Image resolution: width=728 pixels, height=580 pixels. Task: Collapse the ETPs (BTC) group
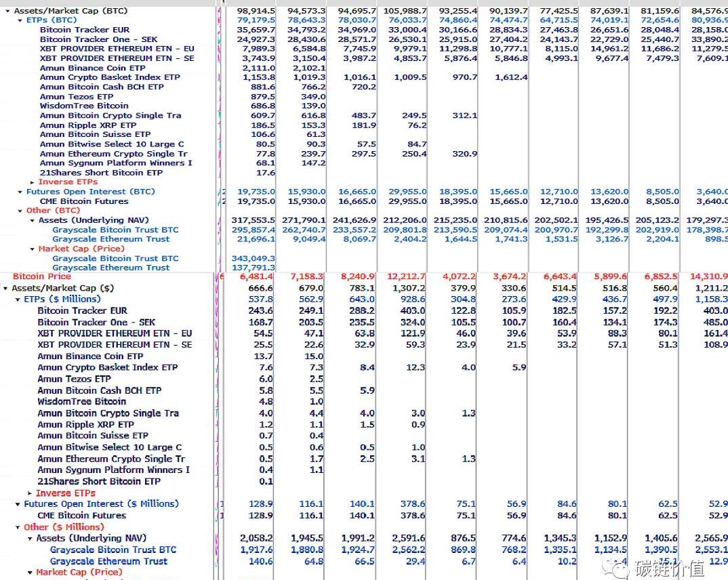click(20, 20)
